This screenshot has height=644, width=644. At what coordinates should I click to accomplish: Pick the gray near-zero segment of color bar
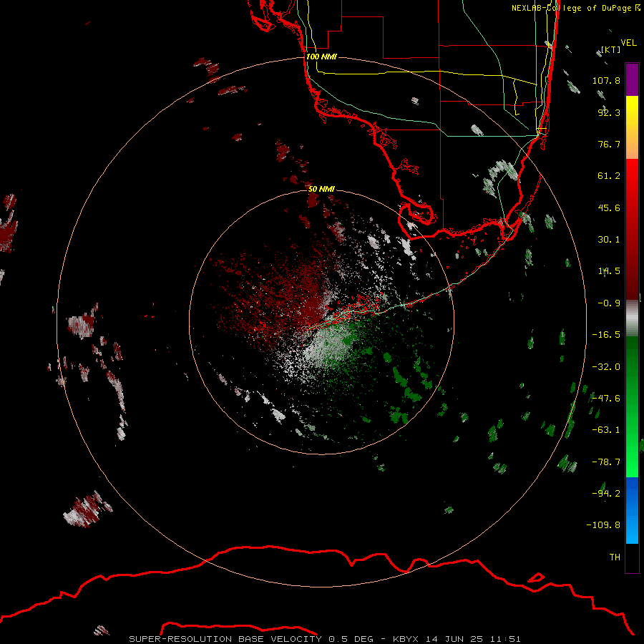point(632,318)
